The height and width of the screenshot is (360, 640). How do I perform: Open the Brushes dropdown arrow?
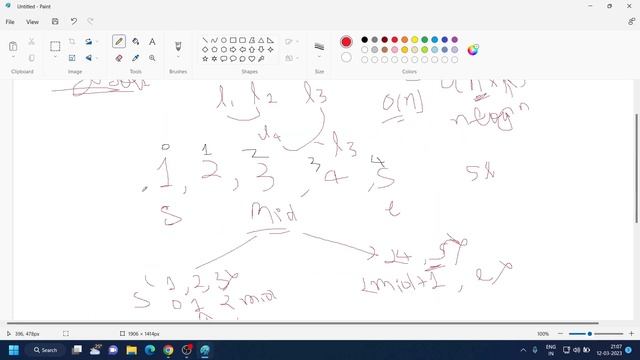pyautogui.click(x=178, y=57)
